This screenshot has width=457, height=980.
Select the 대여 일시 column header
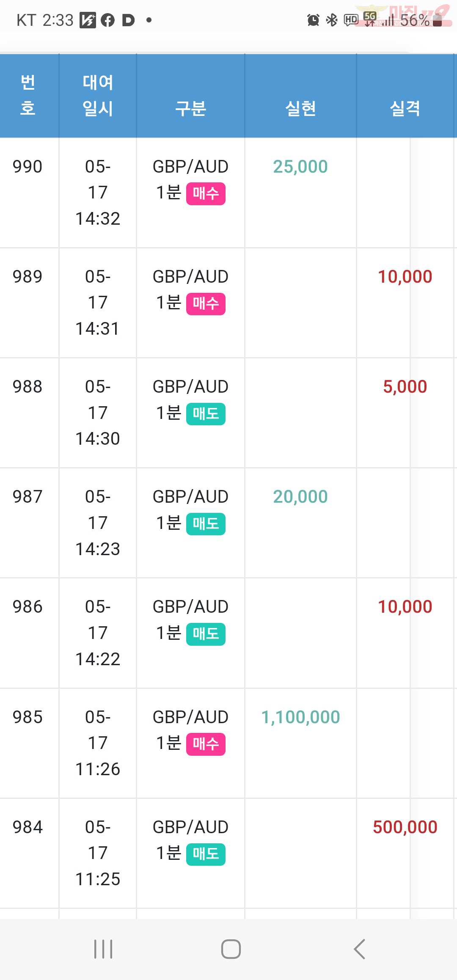pyautogui.click(x=98, y=95)
